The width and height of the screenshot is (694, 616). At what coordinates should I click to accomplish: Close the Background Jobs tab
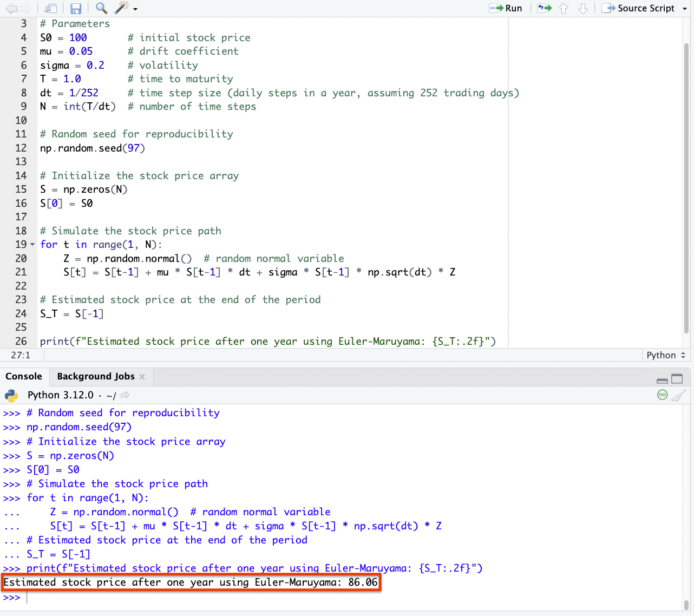tap(142, 377)
